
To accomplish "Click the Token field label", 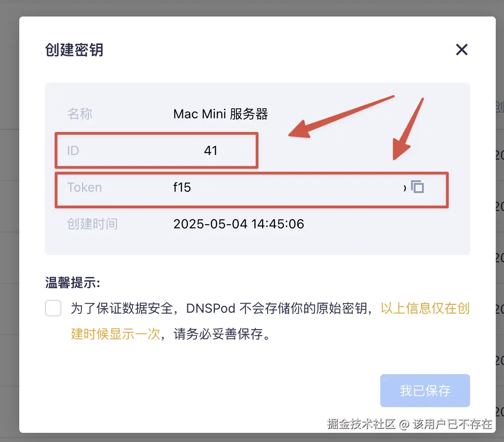I will pyautogui.click(x=85, y=187).
